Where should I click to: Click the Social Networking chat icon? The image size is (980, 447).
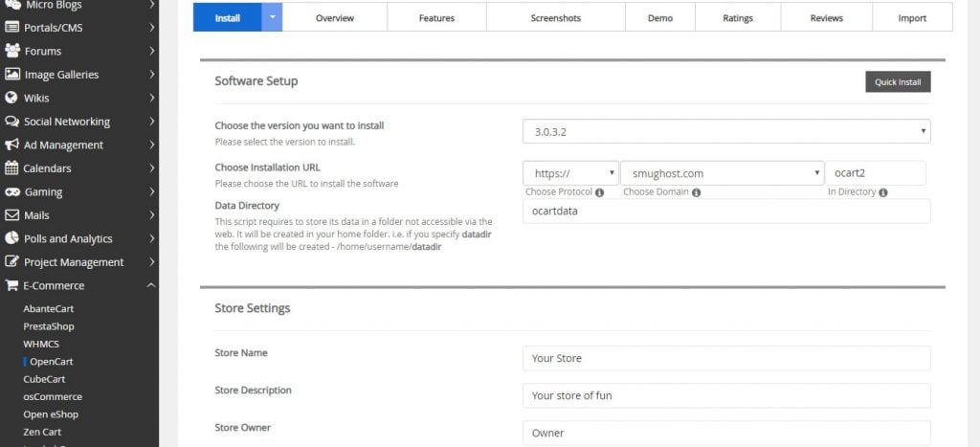[11, 122]
